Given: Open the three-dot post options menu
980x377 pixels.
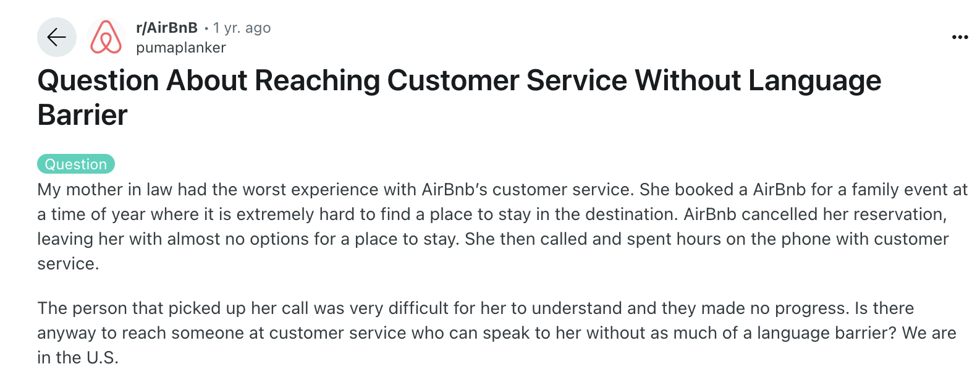Looking at the screenshot, I should pyautogui.click(x=960, y=38).
